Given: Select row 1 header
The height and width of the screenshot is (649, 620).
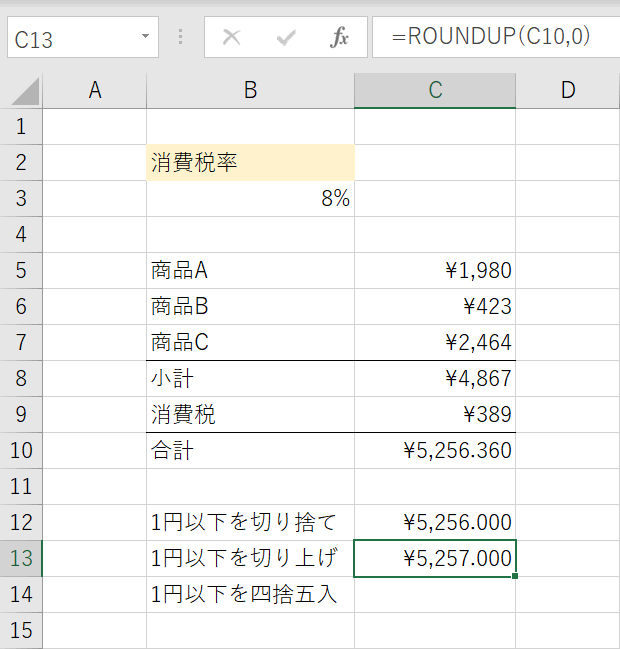Looking at the screenshot, I should [21, 127].
